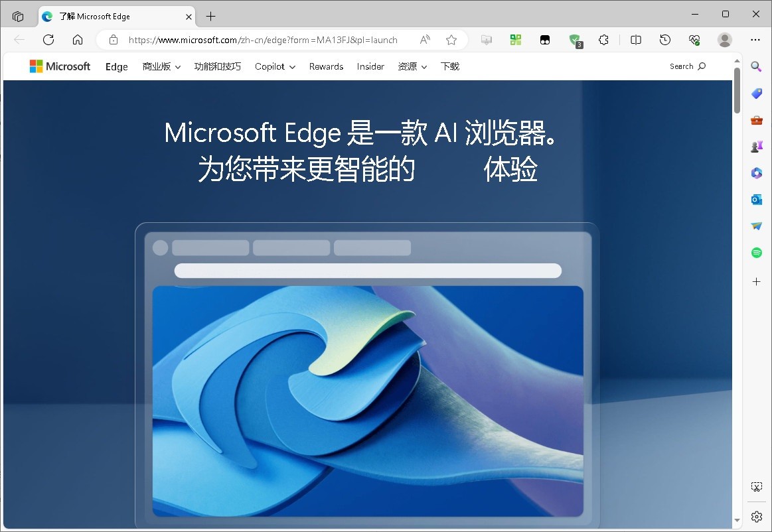Expand the 资源 dropdown menu
The image size is (772, 532).
tap(412, 66)
